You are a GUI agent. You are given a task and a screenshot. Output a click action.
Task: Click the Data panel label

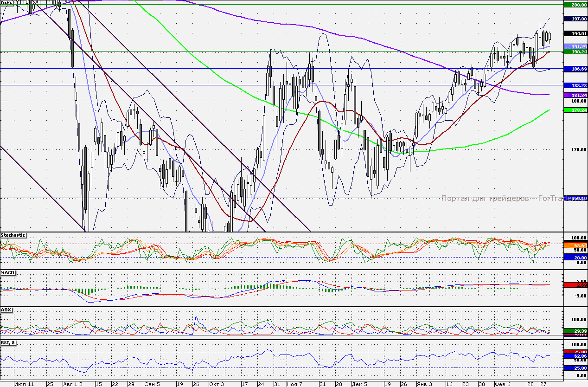coord(6,3)
